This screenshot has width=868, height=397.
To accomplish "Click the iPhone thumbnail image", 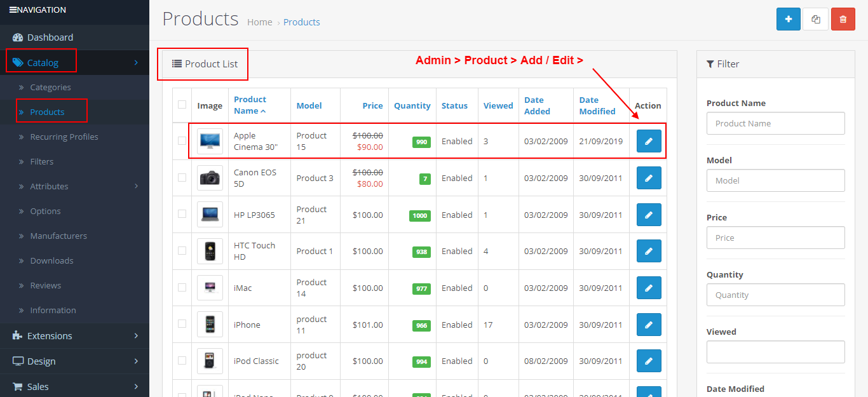I will tap(210, 325).
